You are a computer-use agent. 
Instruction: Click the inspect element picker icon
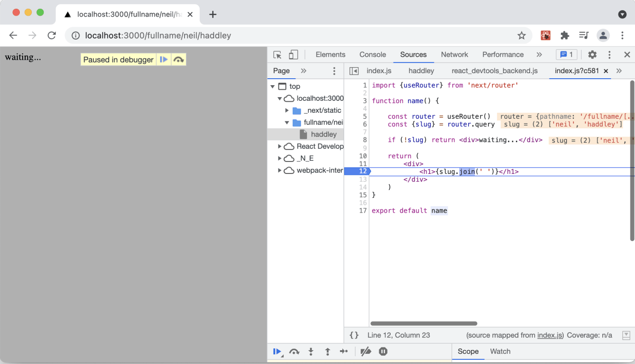277,55
